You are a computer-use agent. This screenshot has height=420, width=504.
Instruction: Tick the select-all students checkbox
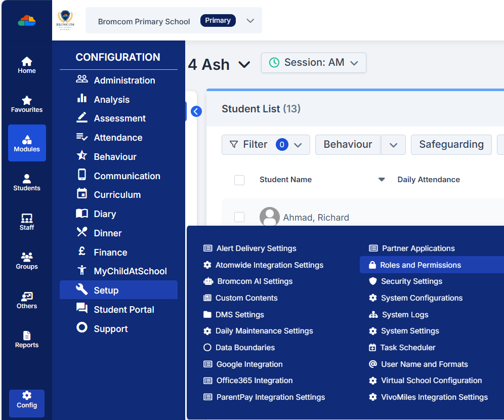239,180
